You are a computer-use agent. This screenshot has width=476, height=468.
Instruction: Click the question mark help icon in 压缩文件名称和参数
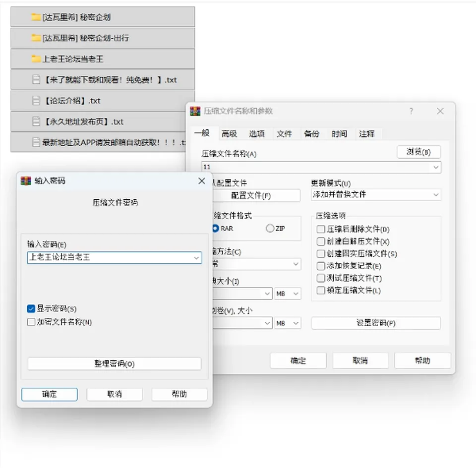[411, 111]
